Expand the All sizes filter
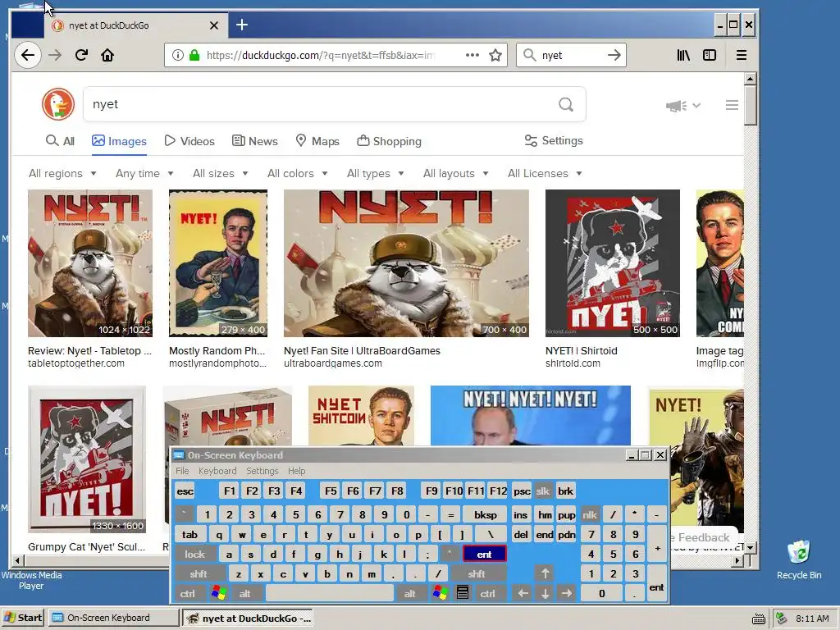The width and height of the screenshot is (840, 630). pos(220,174)
